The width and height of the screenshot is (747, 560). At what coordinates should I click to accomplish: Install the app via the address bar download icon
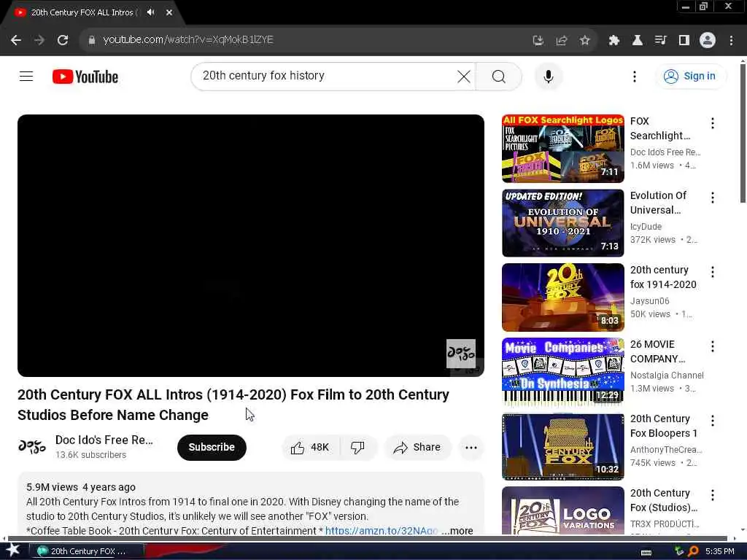click(x=538, y=41)
